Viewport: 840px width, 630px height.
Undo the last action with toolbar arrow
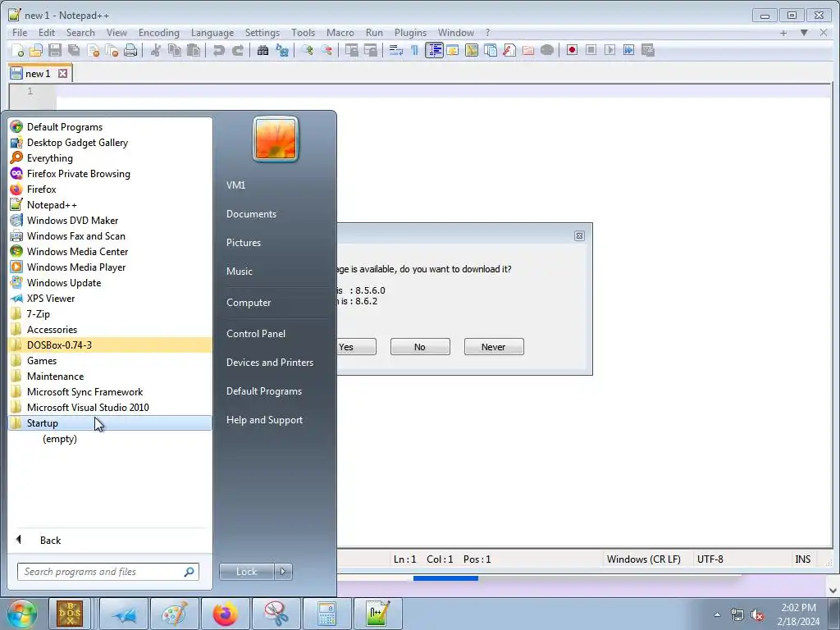point(218,50)
